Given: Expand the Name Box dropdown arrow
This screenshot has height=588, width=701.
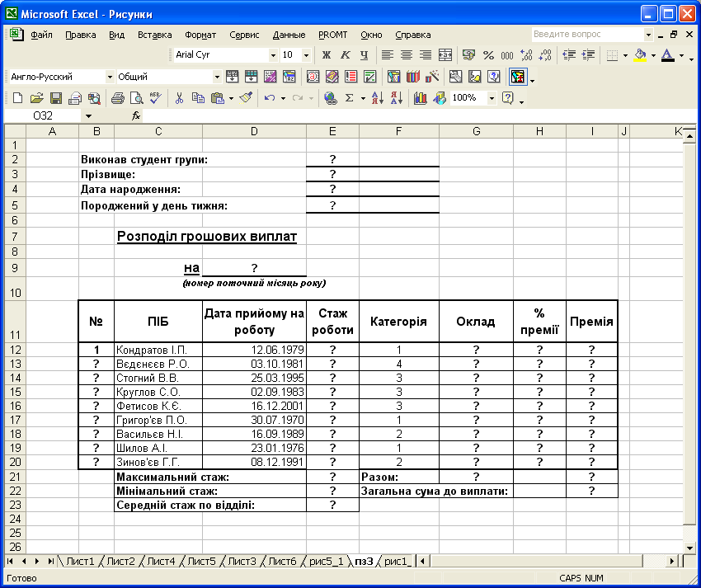Looking at the screenshot, I should (x=88, y=116).
